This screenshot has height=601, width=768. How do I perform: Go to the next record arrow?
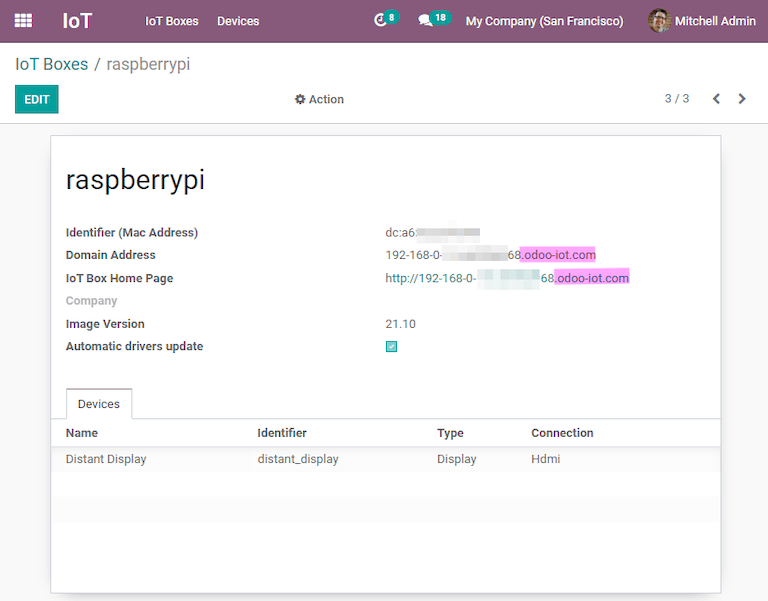(x=742, y=99)
